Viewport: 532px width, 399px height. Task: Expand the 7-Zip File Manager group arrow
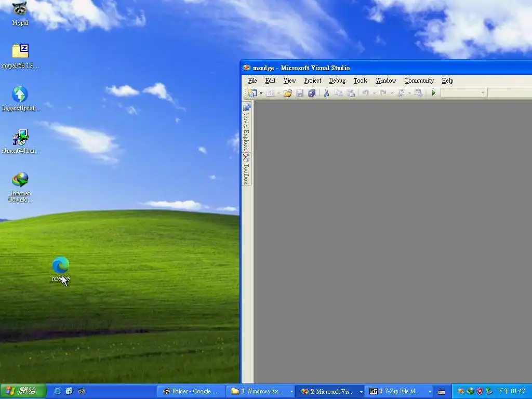(430, 392)
